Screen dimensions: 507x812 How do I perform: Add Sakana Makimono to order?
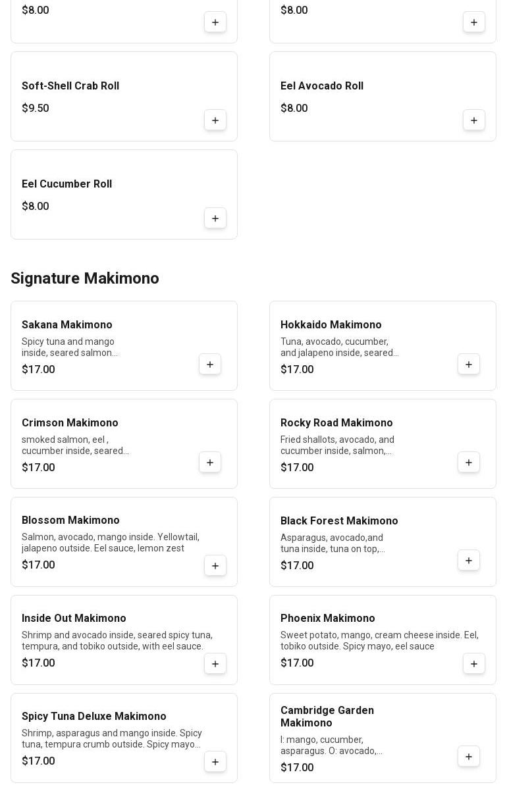pos(210,365)
